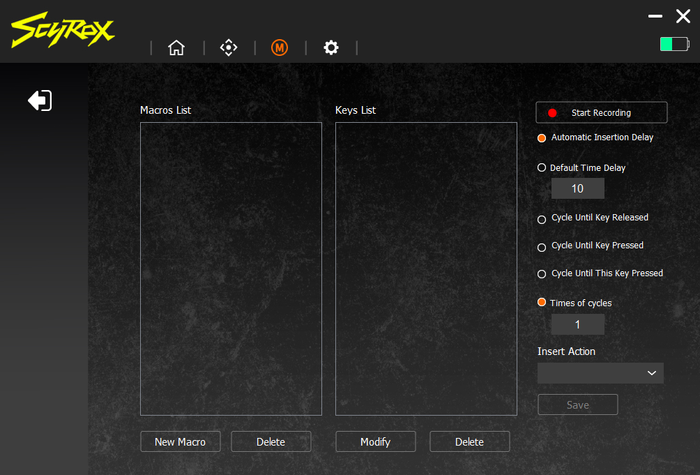Click inside the Keys List box
The image size is (700, 475).
tap(426, 269)
